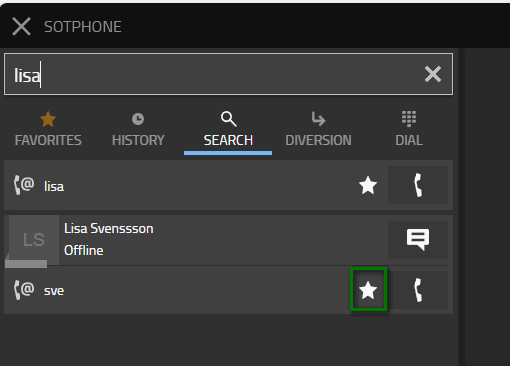Close the Sotphone panel
Image resolution: width=510 pixels, height=366 pixels.
[21, 26]
